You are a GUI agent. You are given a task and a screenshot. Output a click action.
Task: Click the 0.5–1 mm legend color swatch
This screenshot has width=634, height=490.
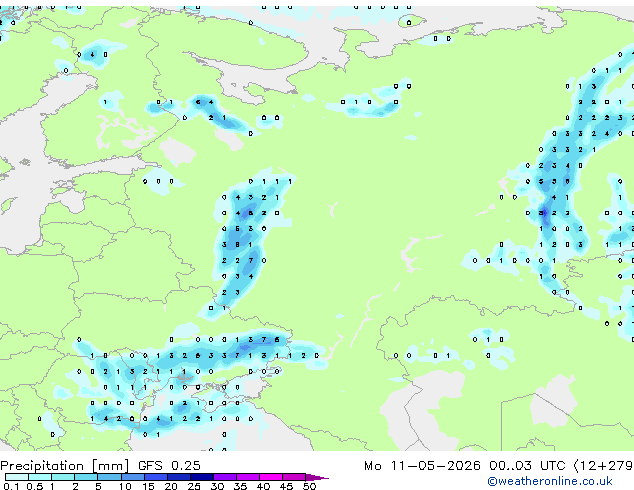coord(40,477)
